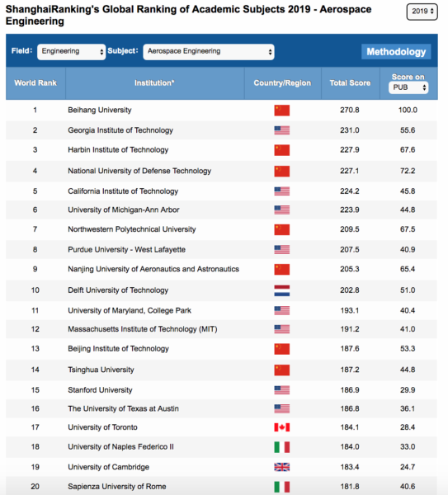
Task: Click Canada flag for University of Toronto
Action: pos(281,427)
